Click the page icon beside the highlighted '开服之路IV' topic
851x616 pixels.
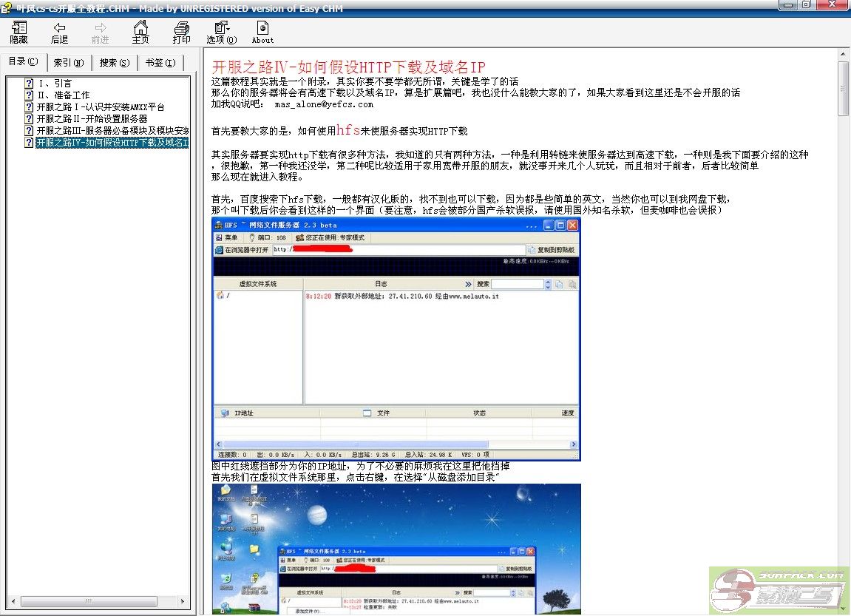pos(29,143)
